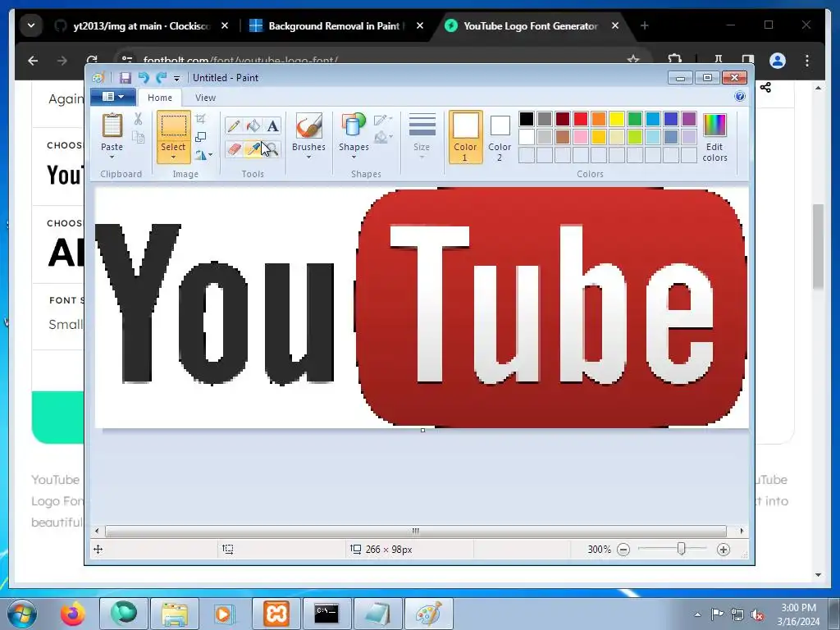Select the Color picker eyedropper tool

253,149
